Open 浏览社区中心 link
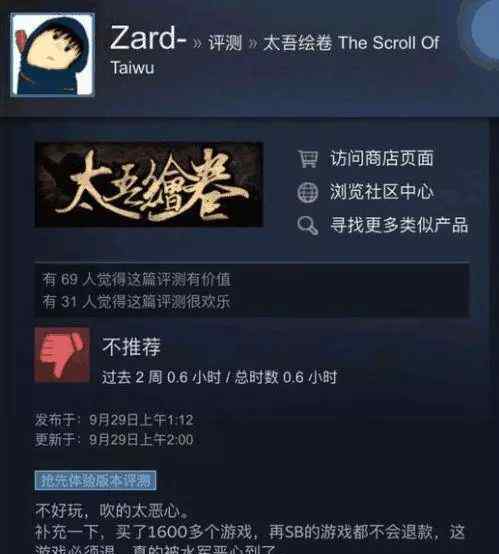This screenshot has height=554, width=499. pos(381,191)
